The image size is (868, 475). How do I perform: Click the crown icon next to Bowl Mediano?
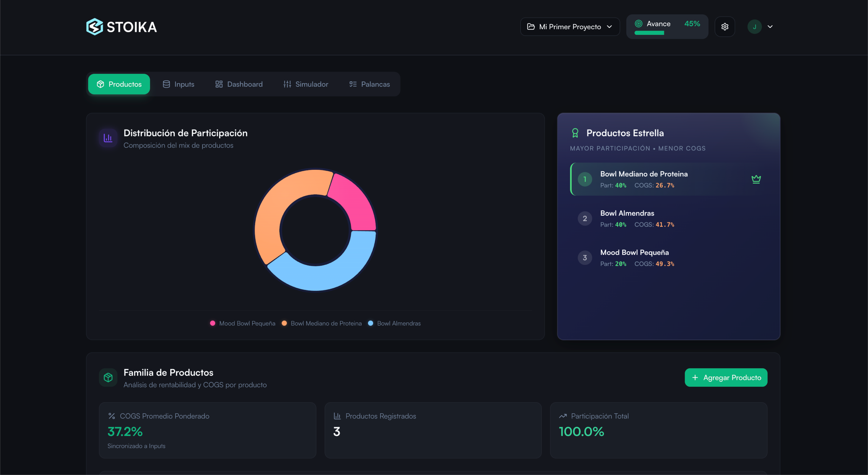(756, 179)
